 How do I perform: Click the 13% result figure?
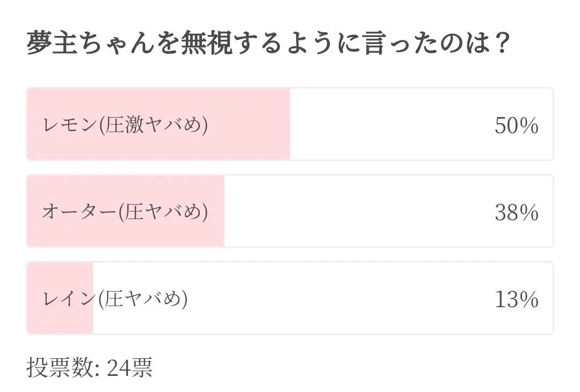point(516,299)
